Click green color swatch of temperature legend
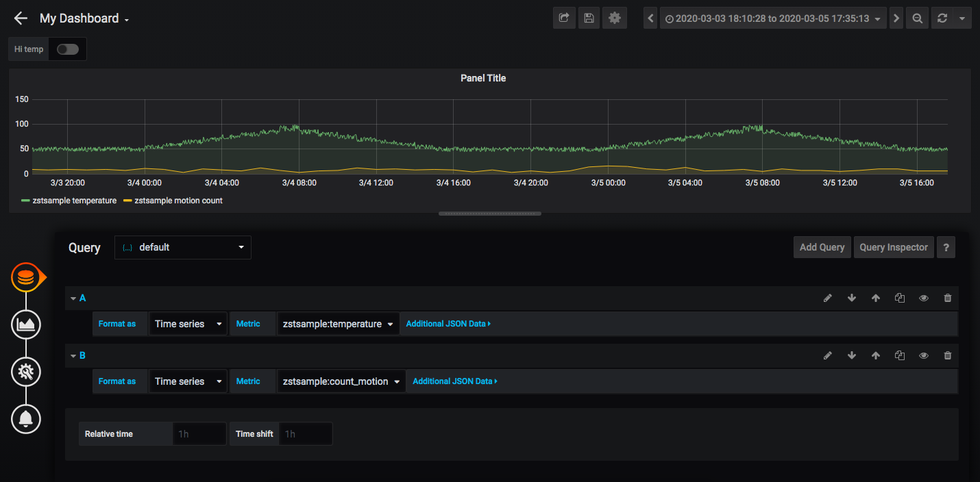 tap(26, 201)
